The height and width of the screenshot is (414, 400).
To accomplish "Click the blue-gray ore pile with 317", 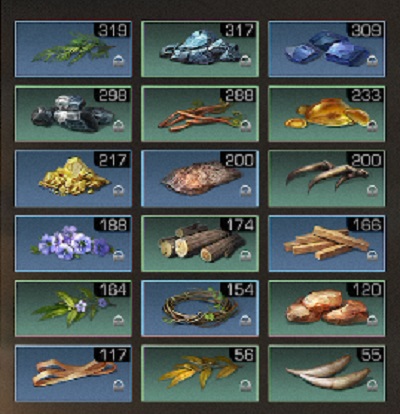I will pyautogui.click(x=200, y=49).
